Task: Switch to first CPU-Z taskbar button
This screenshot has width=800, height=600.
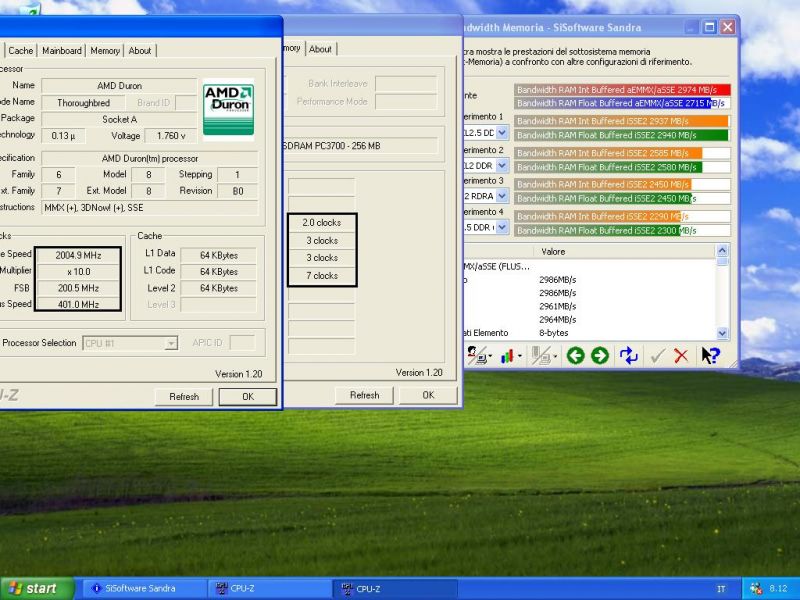Action: tap(269, 588)
